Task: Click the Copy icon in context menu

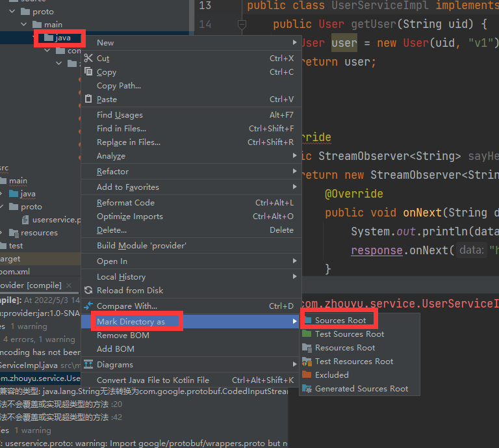Action: (88, 72)
